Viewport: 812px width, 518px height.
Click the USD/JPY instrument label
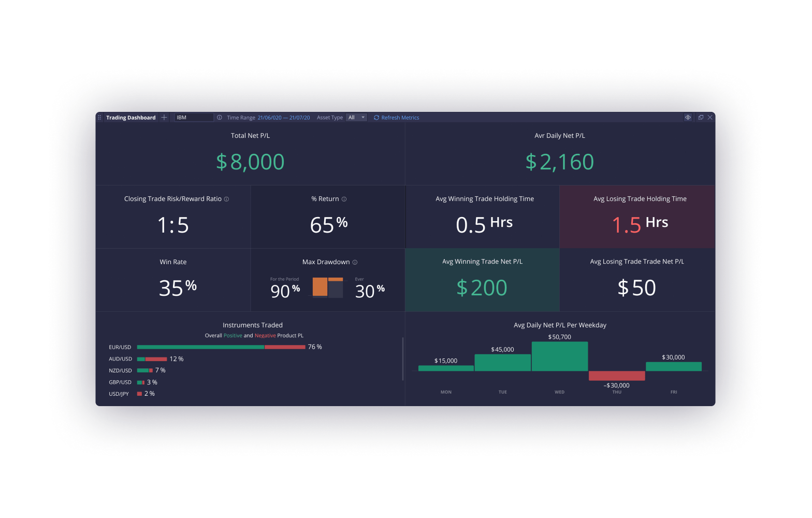coord(119,394)
